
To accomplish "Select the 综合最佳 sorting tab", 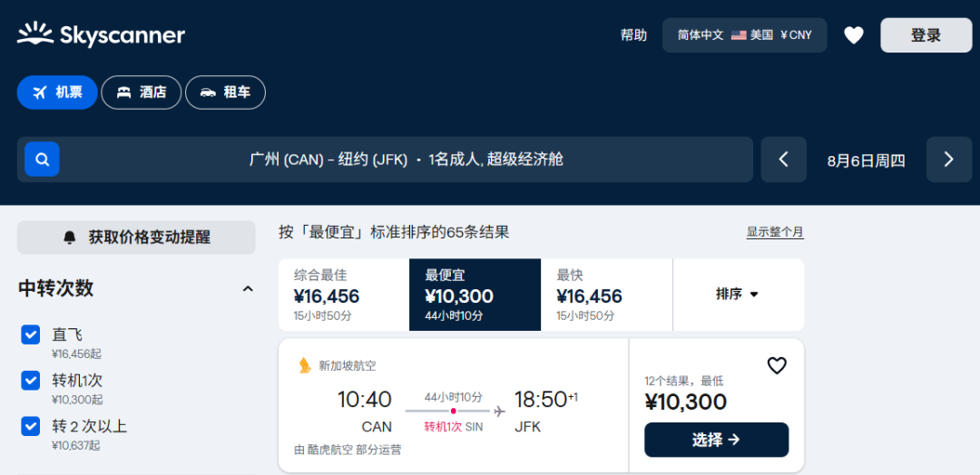I will point(343,295).
